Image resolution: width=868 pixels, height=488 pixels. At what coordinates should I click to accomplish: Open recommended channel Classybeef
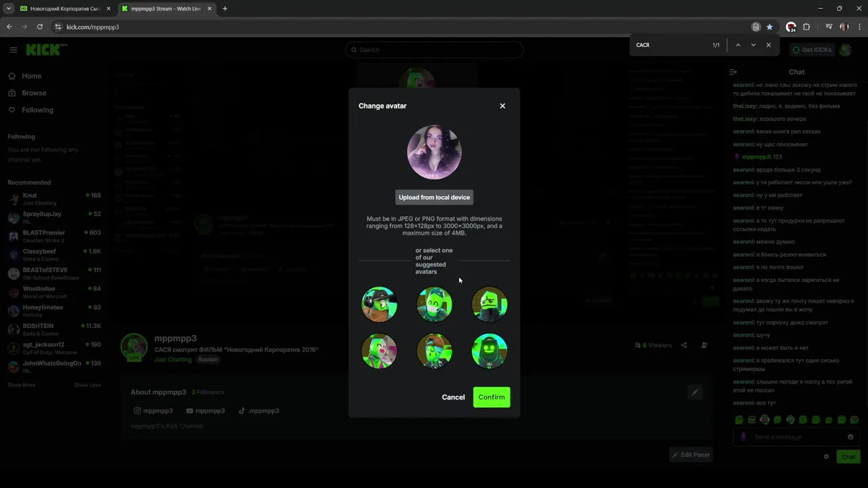[54, 255]
